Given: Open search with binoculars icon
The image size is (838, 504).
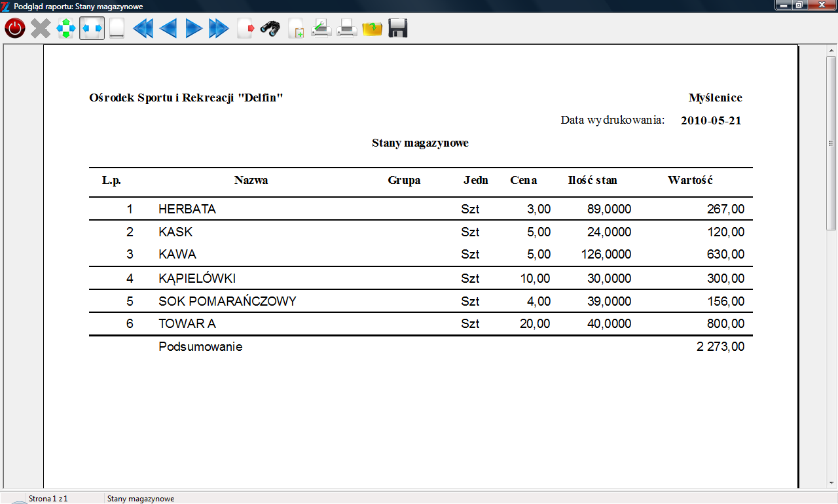Looking at the screenshot, I should tap(270, 28).
